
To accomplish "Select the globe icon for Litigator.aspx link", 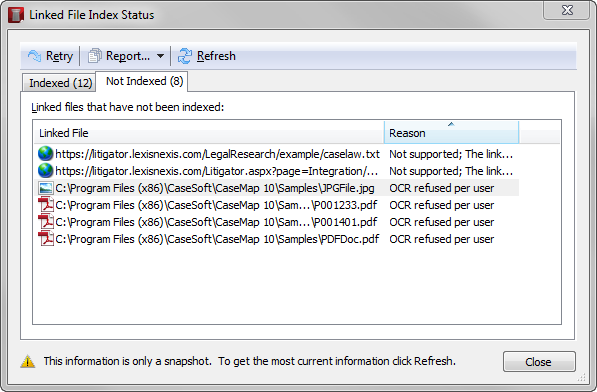I will (x=45, y=171).
